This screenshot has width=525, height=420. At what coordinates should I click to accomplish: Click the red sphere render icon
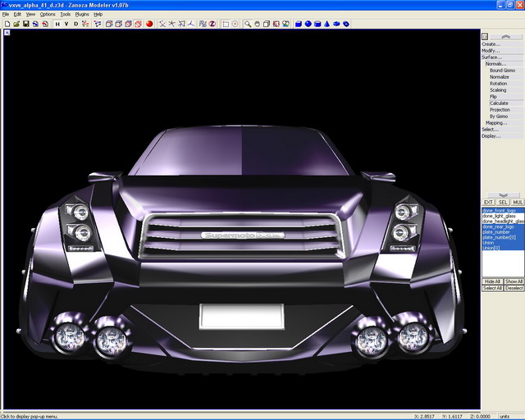click(149, 24)
